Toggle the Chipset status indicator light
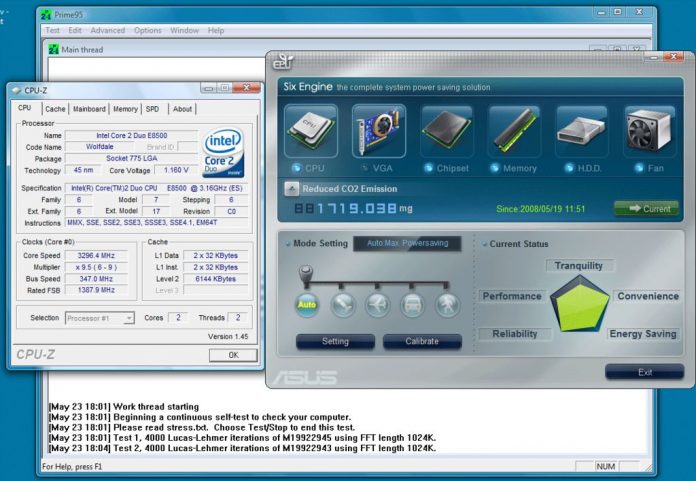The width and height of the screenshot is (696, 481). [x=428, y=168]
